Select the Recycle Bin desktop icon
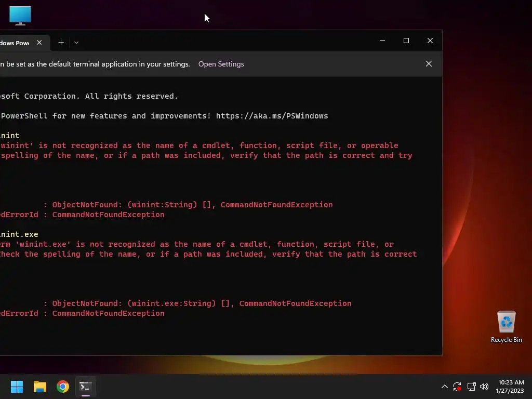The width and height of the screenshot is (532, 399). (506, 327)
